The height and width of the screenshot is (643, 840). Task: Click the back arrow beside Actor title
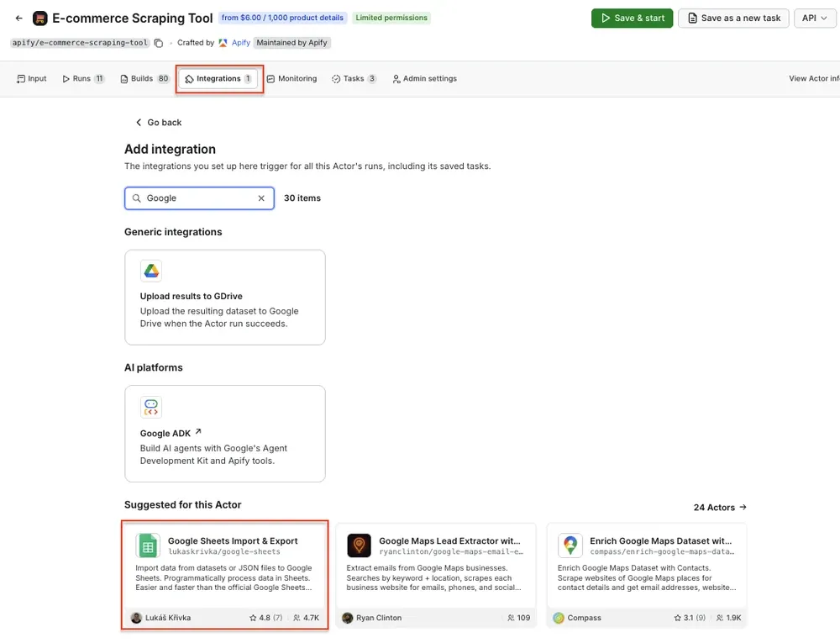(x=19, y=18)
